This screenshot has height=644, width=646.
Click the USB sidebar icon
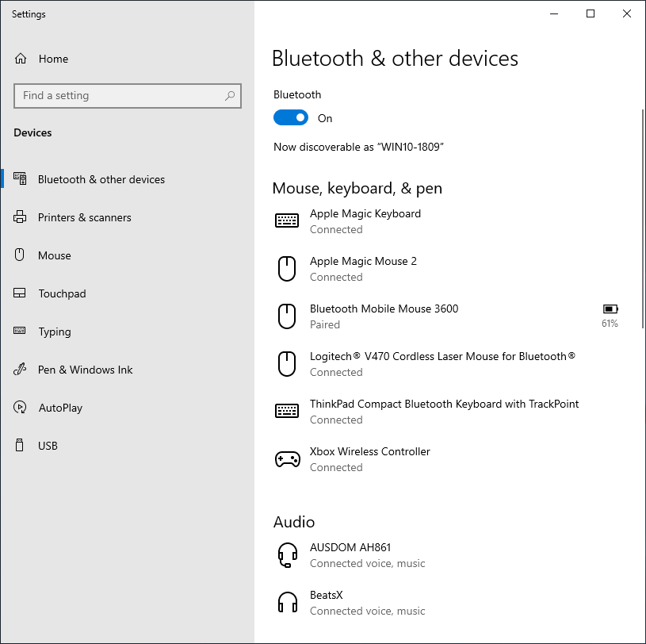[19, 445]
